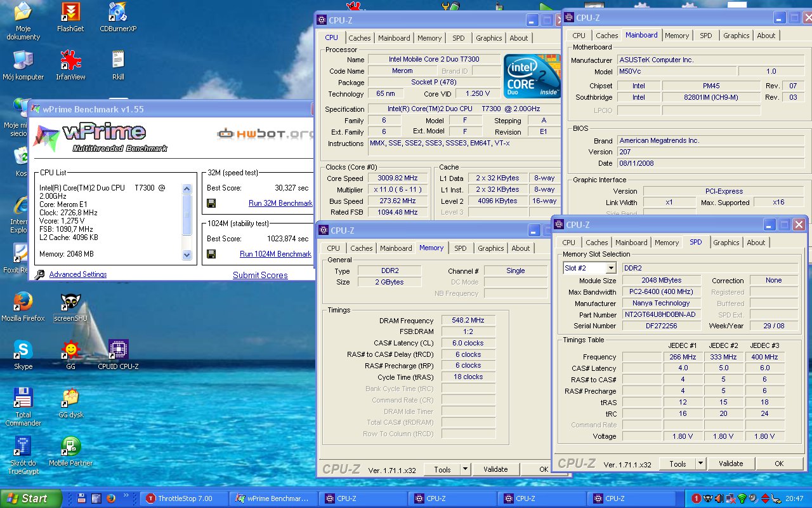
Task: Click the motherboard model M50Vc field
Action: pyautogui.click(x=677, y=72)
